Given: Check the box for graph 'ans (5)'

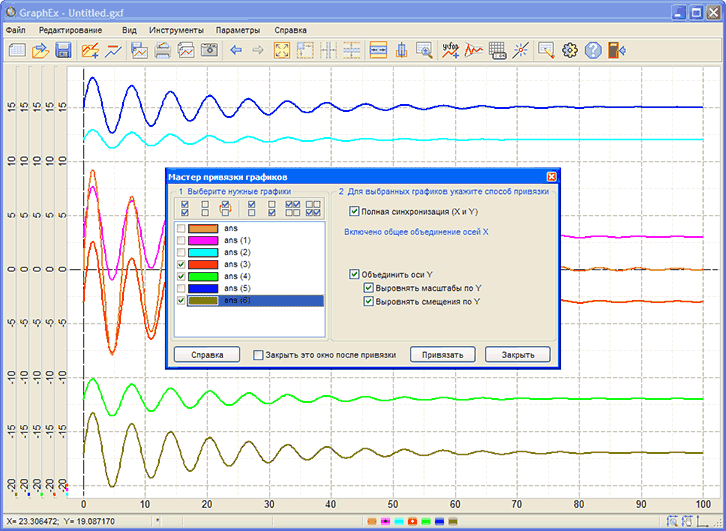Looking at the screenshot, I should click(x=180, y=288).
